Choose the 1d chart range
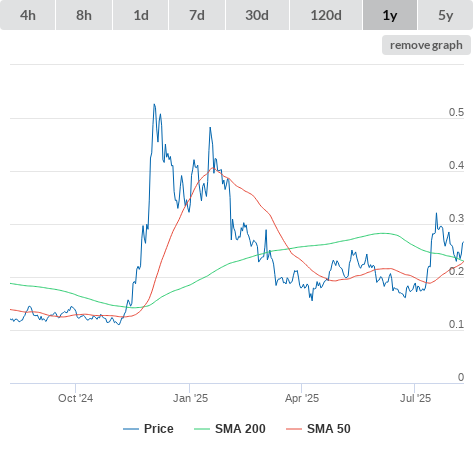The image size is (474, 455). (141, 15)
